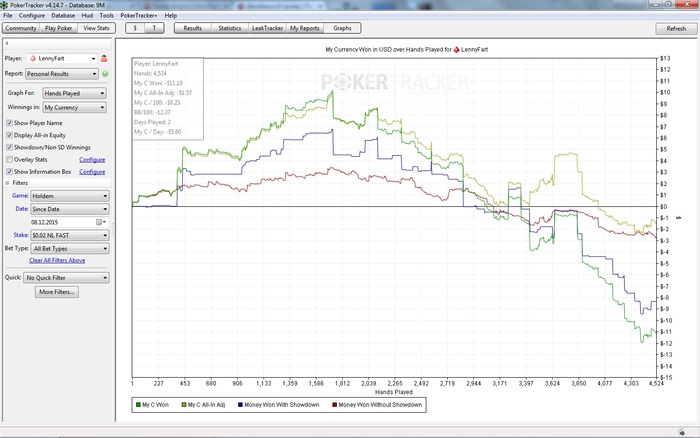Open the PokerTracker+ menu

139,15
